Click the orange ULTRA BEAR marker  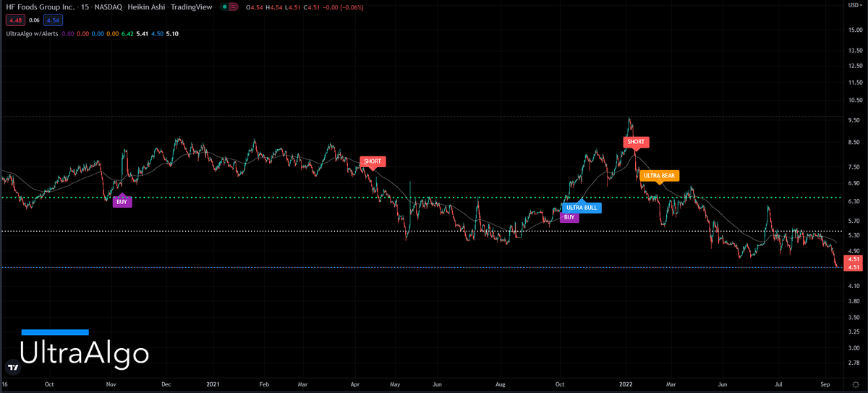coord(659,175)
